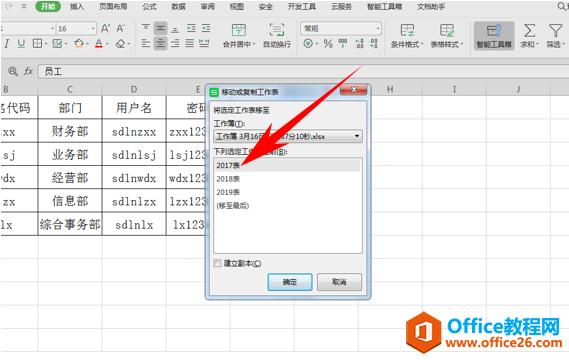Screen dimensions: 569x360
Task: Expand the Sum (求和) dropdown arrow
Action: [x=537, y=44]
